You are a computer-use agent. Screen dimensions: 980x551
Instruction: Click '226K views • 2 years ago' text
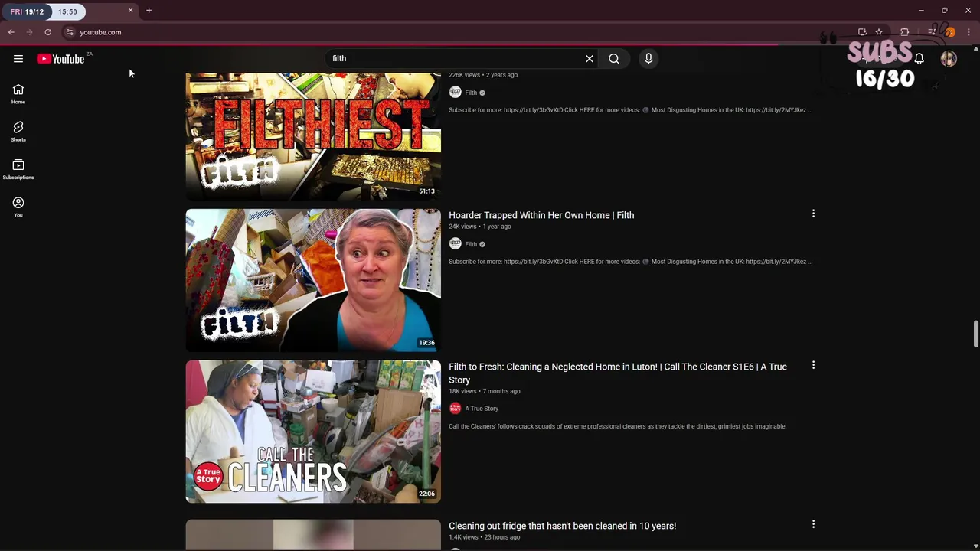(x=483, y=75)
